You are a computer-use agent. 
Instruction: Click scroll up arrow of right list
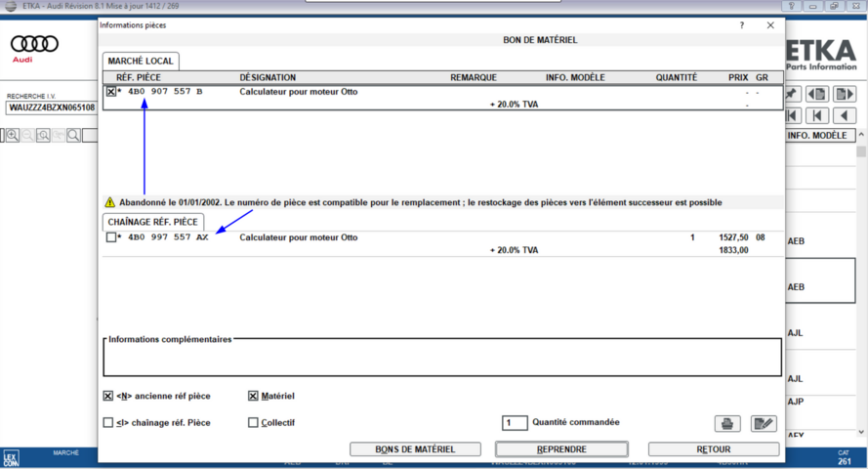861,135
